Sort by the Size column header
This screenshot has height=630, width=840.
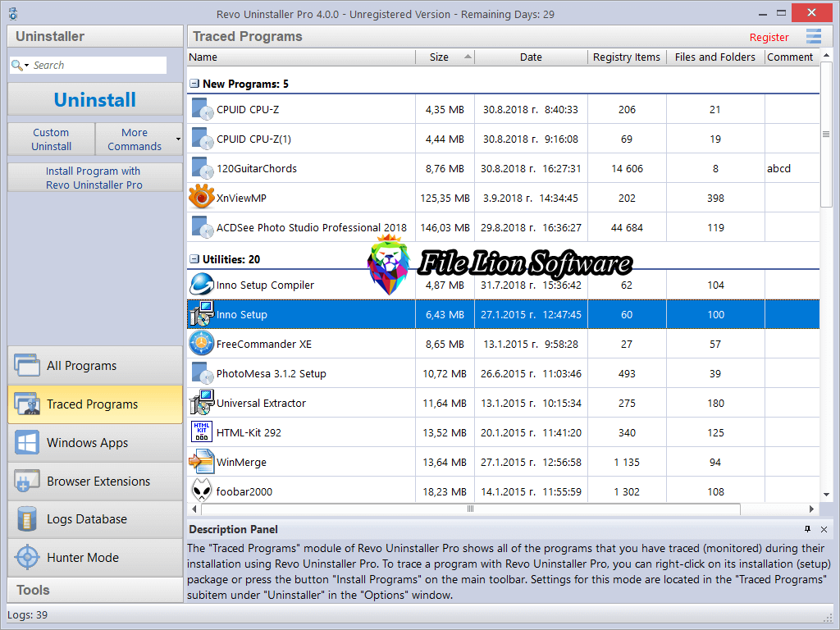(x=445, y=57)
